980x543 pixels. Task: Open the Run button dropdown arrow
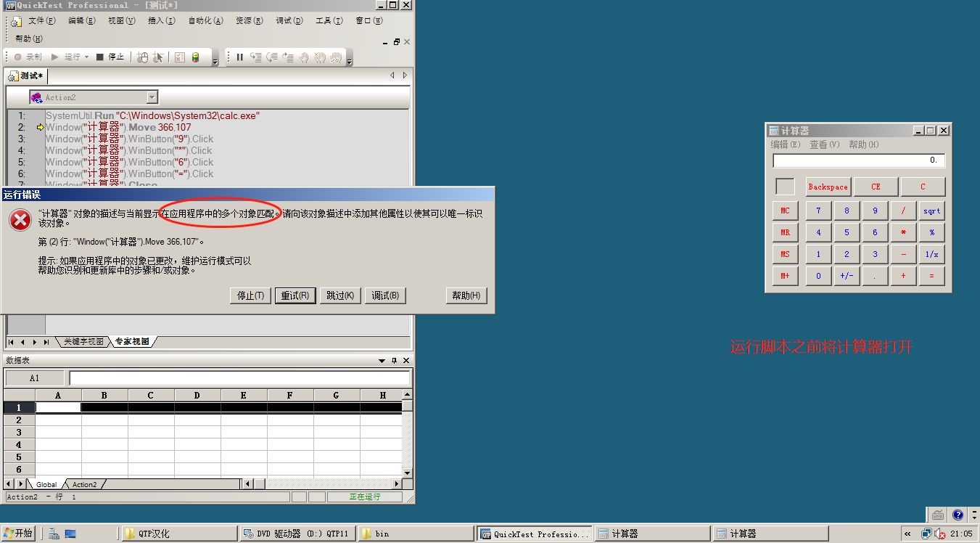coord(87,57)
